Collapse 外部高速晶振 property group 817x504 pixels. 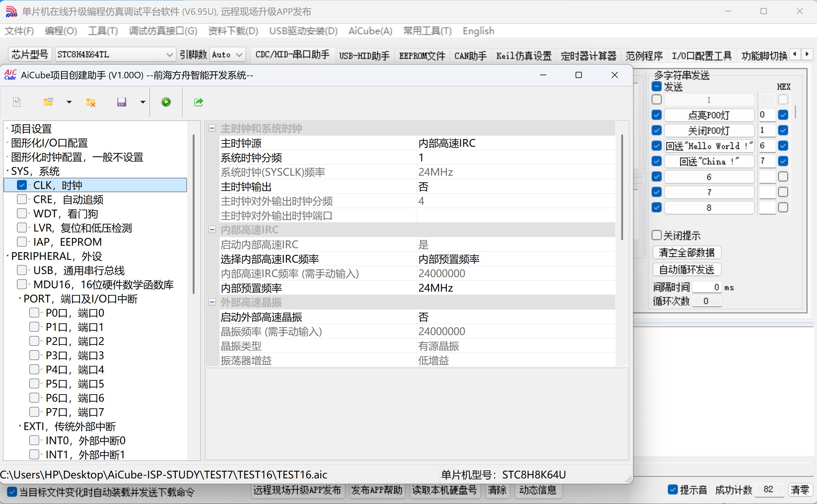click(x=212, y=302)
